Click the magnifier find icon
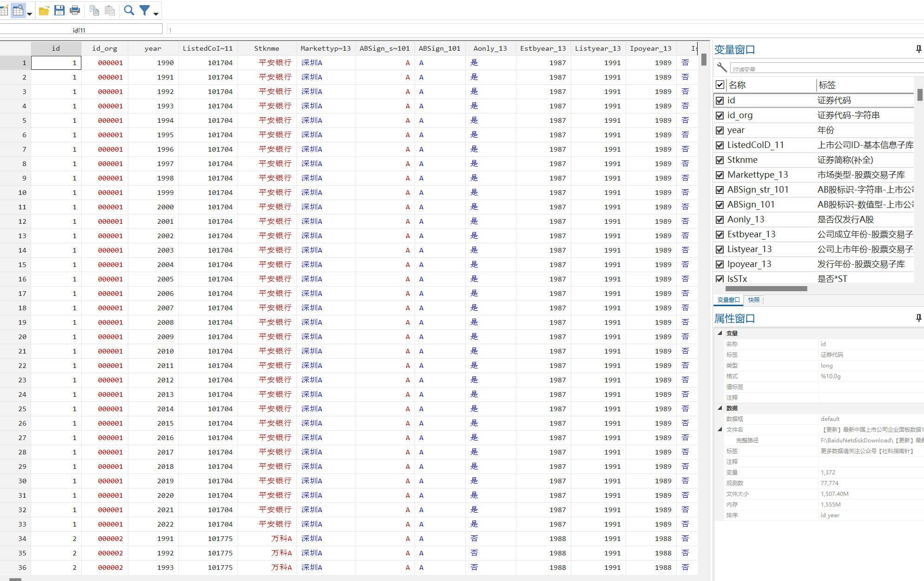The height and width of the screenshot is (581, 924). [x=129, y=10]
